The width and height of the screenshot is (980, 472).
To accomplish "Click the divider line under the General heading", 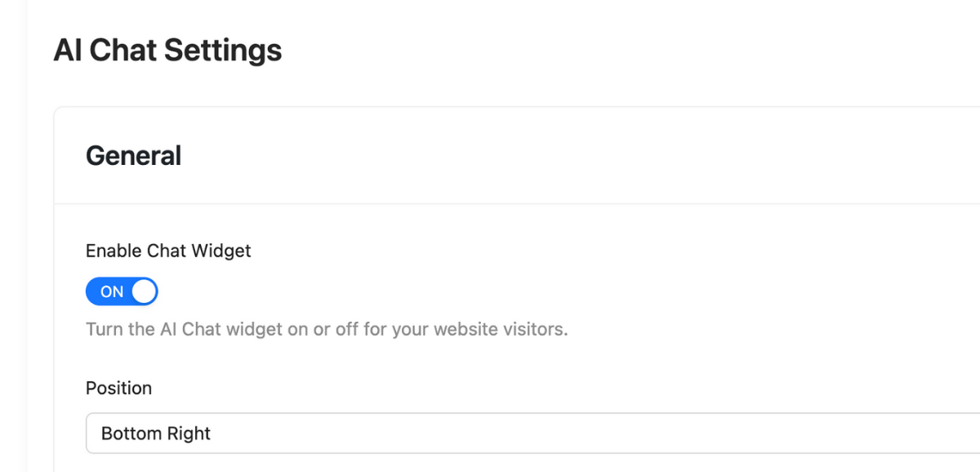I will (517, 203).
